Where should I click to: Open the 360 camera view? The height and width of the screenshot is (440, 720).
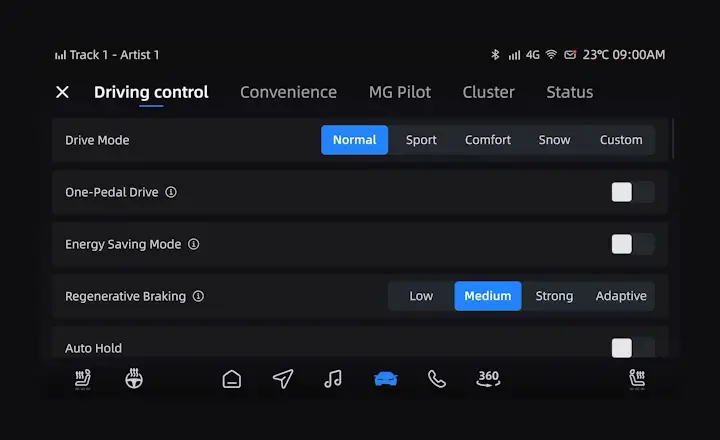pos(488,379)
